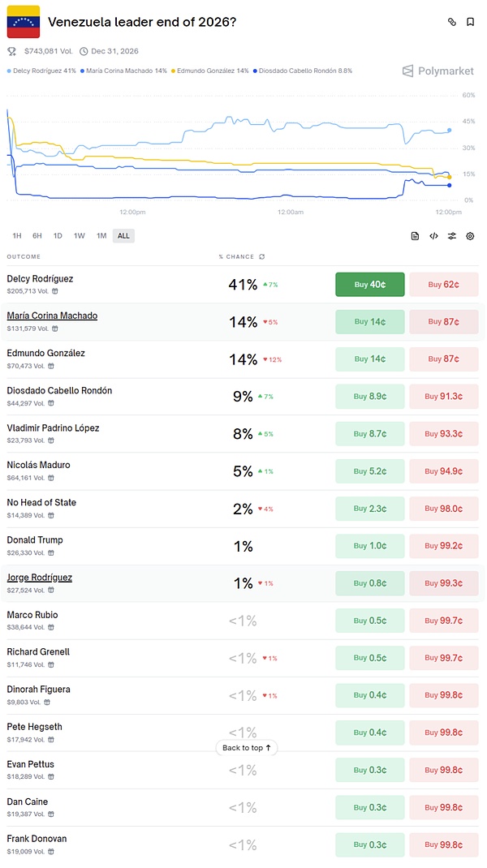Click Diosdado Cabello Rondón legend dot

point(253,71)
